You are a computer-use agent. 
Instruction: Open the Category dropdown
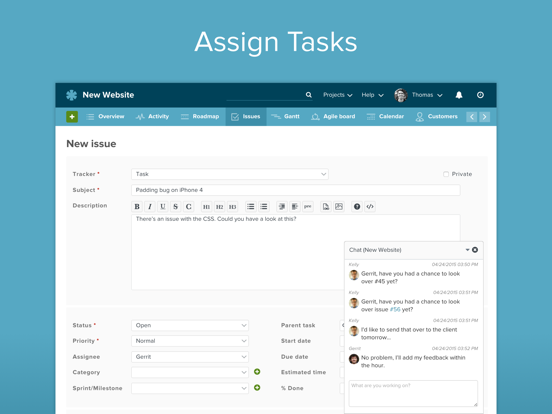click(190, 372)
